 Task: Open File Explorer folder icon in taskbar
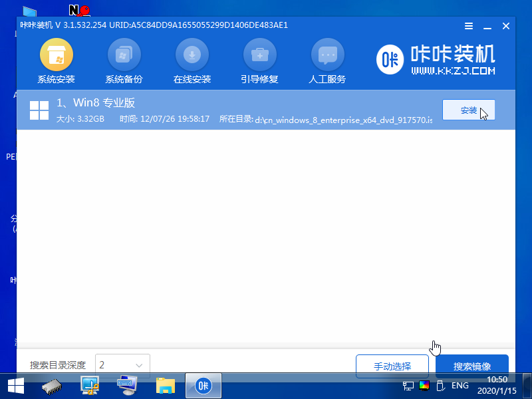[165, 386]
